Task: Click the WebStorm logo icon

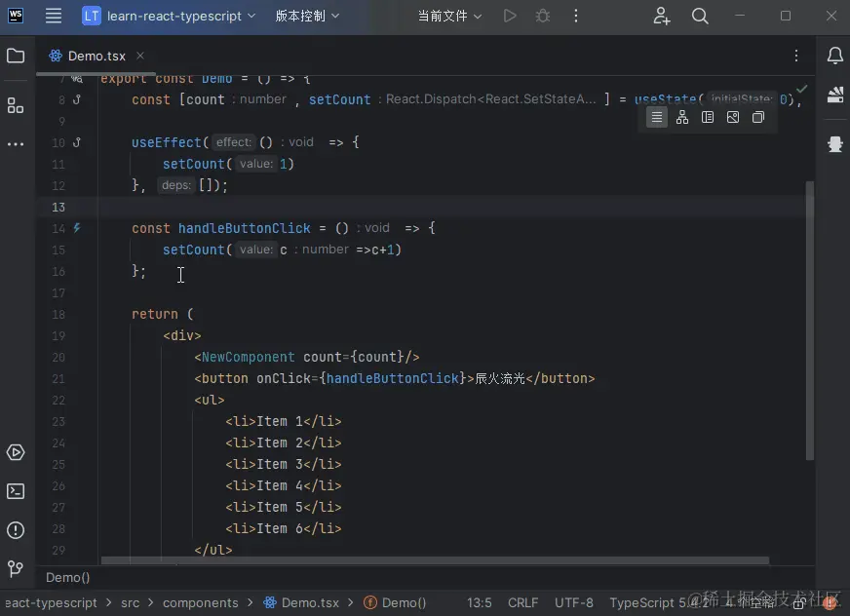Action: [16, 16]
